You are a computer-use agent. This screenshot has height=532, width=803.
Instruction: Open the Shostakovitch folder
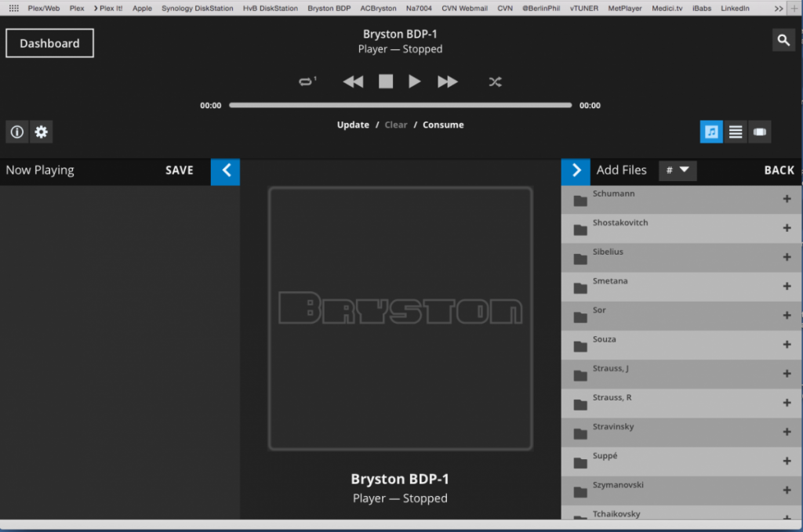[x=681, y=229]
